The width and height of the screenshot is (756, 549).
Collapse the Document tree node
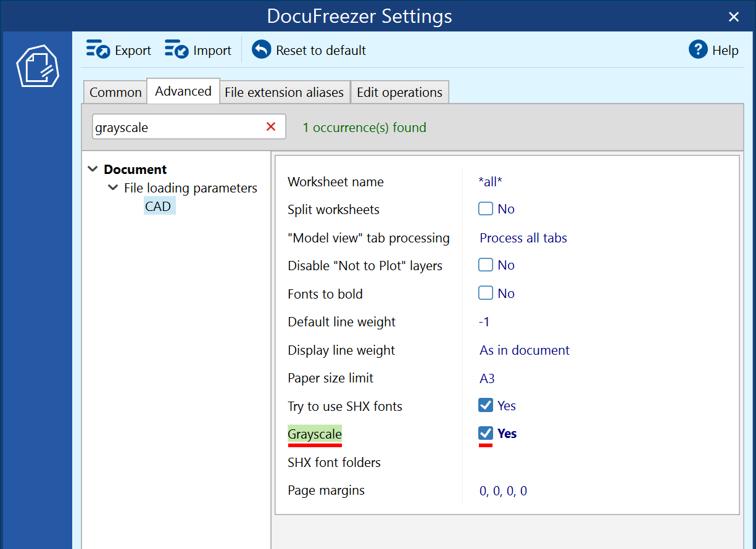tap(93, 168)
